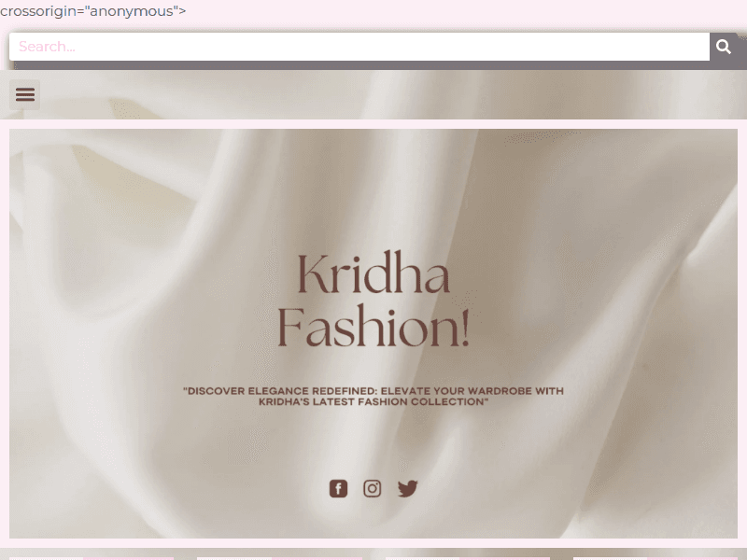Screen dimensions: 747x560
Task: Click the elegance tagline text on banner
Action: (373, 398)
